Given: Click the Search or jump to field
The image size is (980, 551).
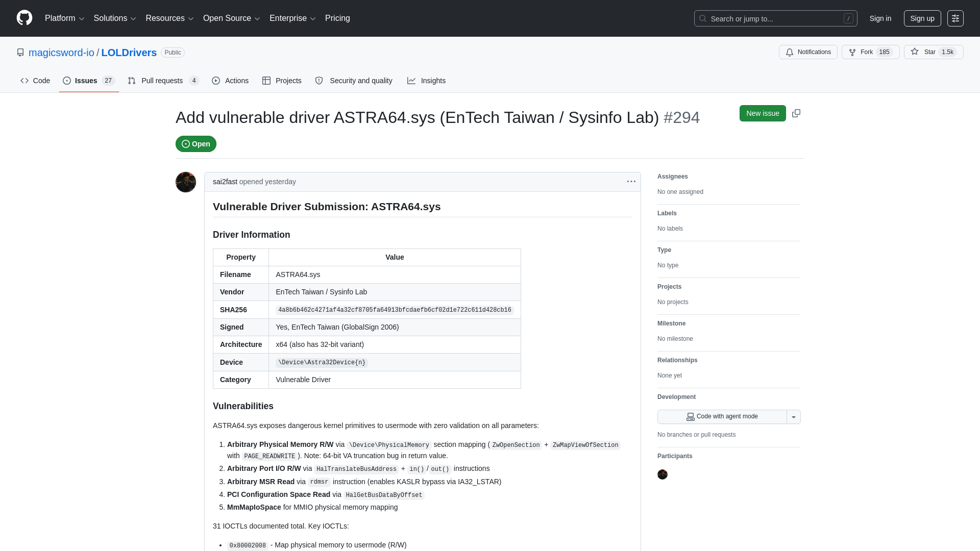Looking at the screenshot, I should [766, 18].
